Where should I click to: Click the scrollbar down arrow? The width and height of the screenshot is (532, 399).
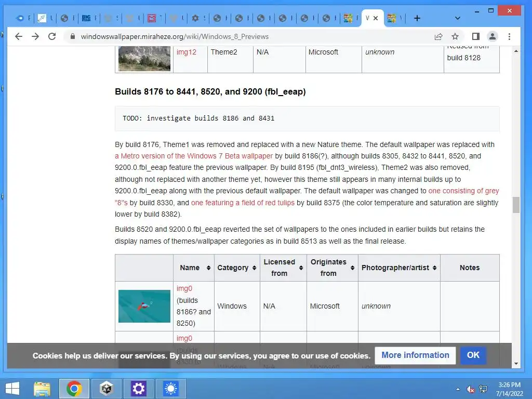(x=516, y=364)
